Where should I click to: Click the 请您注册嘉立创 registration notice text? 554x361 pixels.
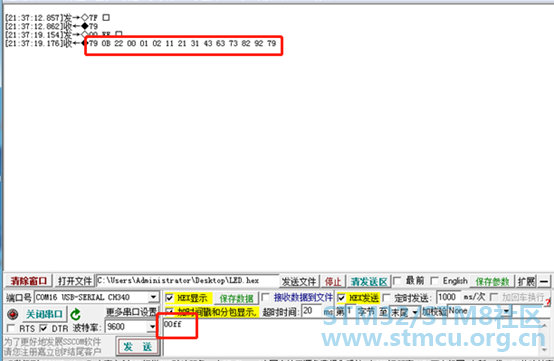click(52, 352)
